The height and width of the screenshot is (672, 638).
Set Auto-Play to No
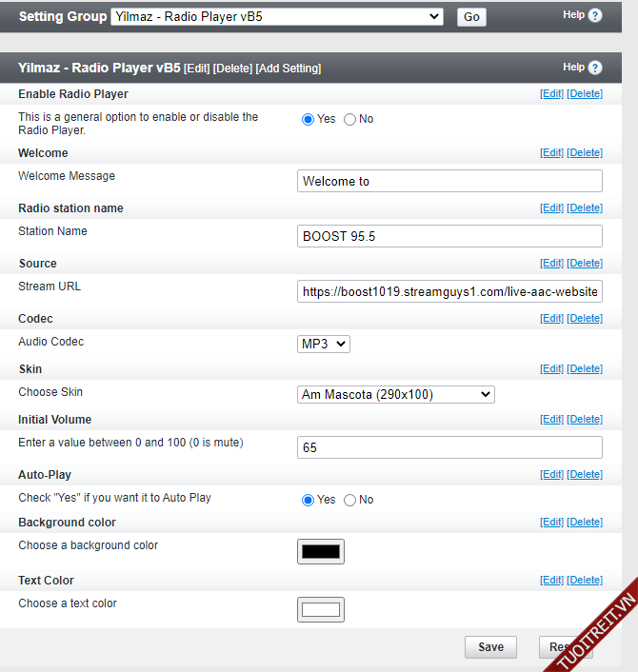pyautogui.click(x=349, y=500)
